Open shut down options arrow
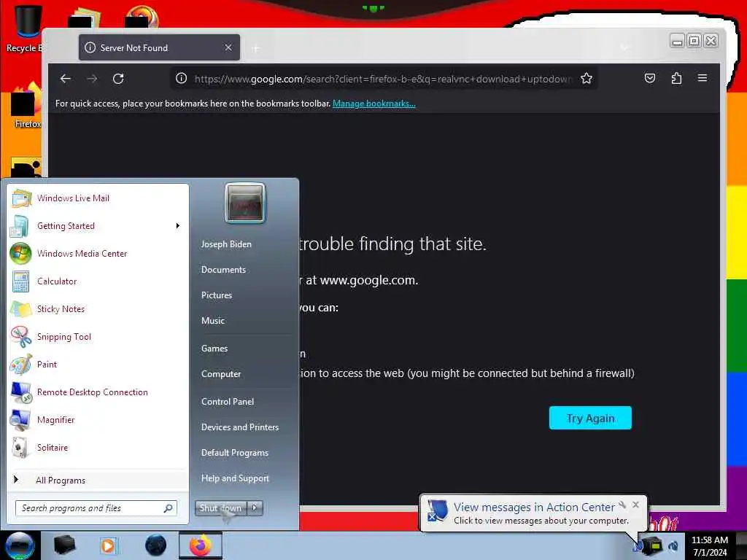Image resolution: width=747 pixels, height=560 pixels. 255,508
